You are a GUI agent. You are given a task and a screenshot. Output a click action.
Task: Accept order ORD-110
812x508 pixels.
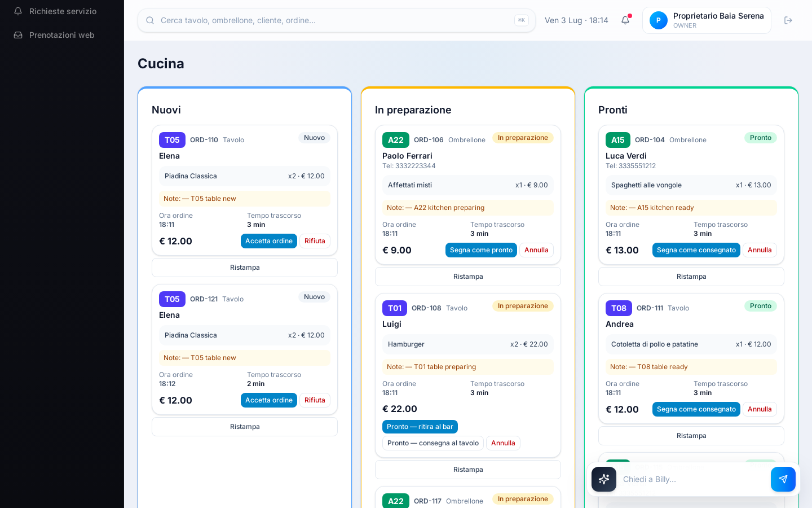(269, 241)
